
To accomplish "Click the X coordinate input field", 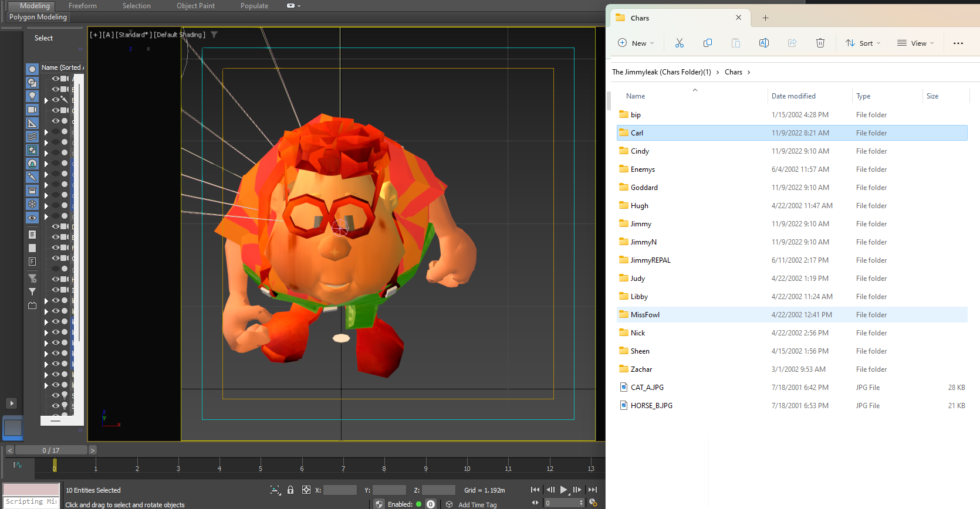I will pyautogui.click(x=340, y=490).
